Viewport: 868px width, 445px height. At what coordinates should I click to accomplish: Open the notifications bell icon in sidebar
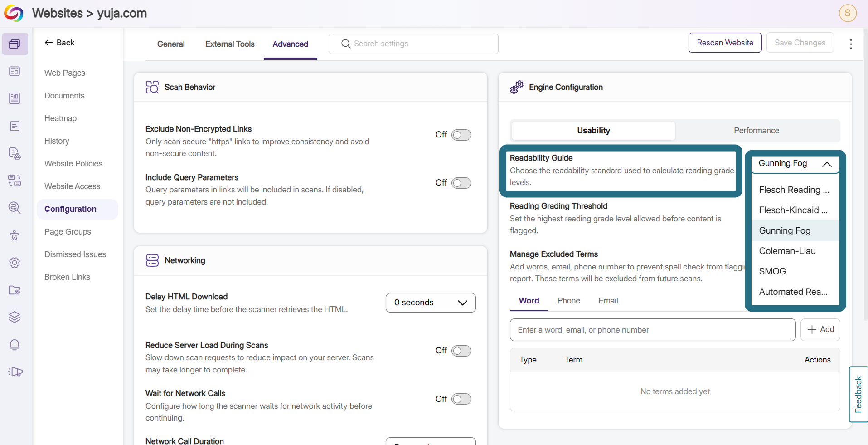pyautogui.click(x=15, y=345)
